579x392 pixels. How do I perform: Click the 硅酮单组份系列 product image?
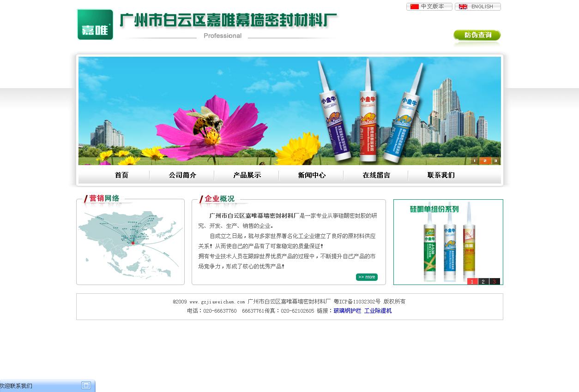coord(447,242)
